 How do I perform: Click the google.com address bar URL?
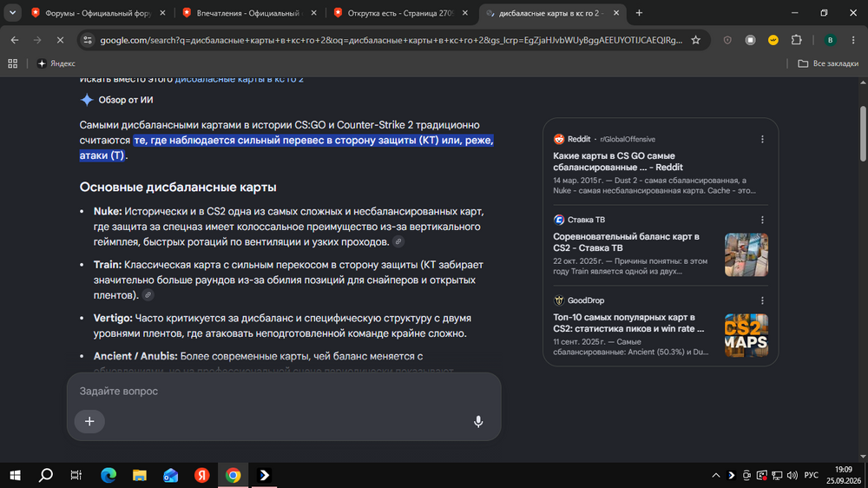pyautogui.click(x=391, y=40)
